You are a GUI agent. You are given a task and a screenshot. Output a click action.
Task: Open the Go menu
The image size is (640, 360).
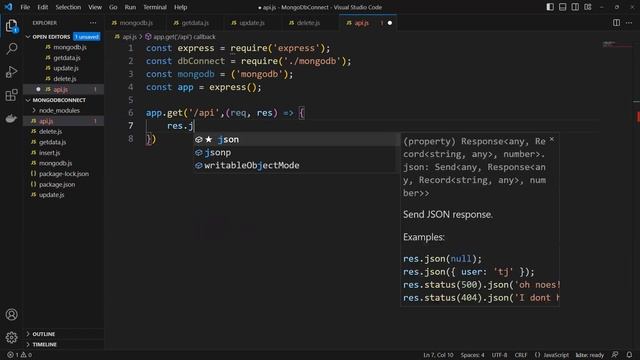click(113, 7)
